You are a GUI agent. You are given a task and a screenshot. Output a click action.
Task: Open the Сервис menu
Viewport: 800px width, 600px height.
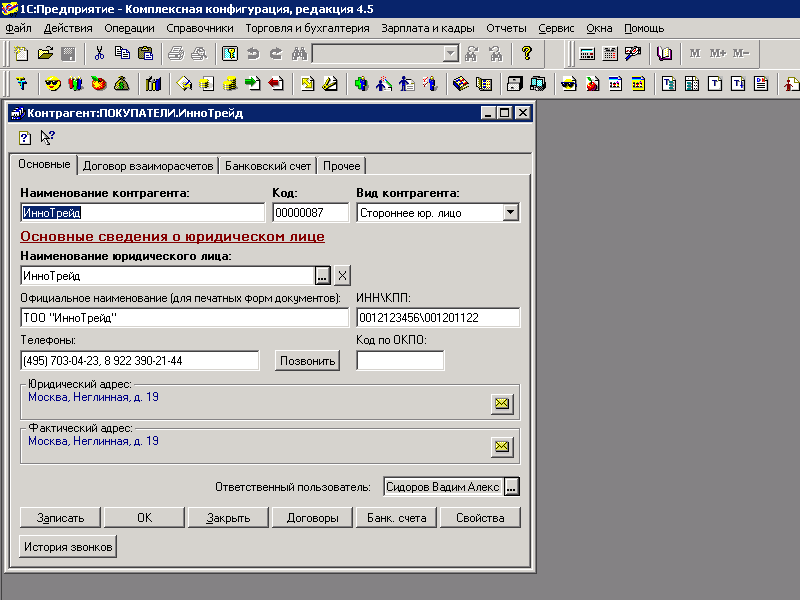(x=556, y=29)
